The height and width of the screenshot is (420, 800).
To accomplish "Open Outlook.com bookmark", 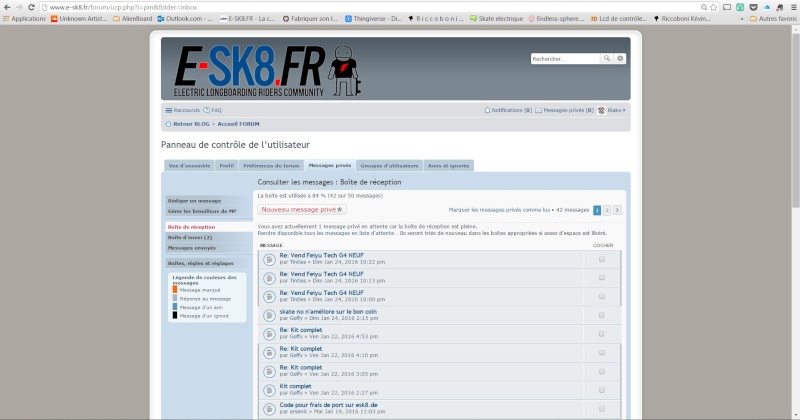I will [x=185, y=18].
